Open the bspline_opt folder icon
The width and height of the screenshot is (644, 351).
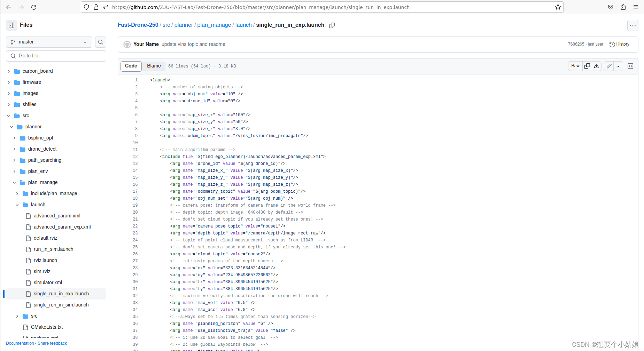point(23,138)
